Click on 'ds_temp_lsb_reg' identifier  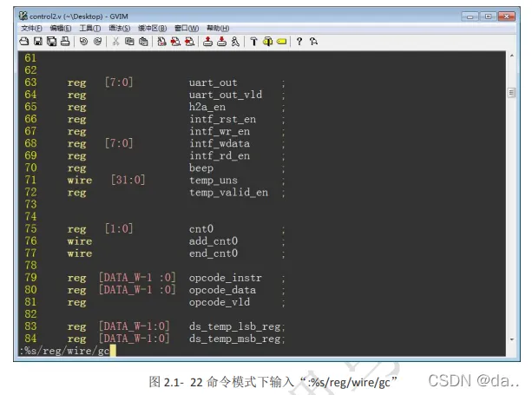coord(235,326)
